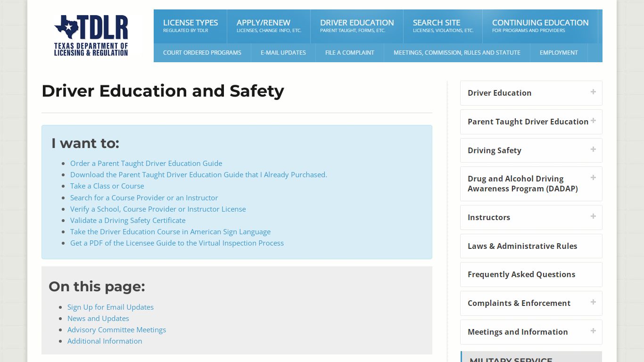Click the Driver Education and Safety heading
This screenshot has width=644, height=362.
click(x=163, y=91)
